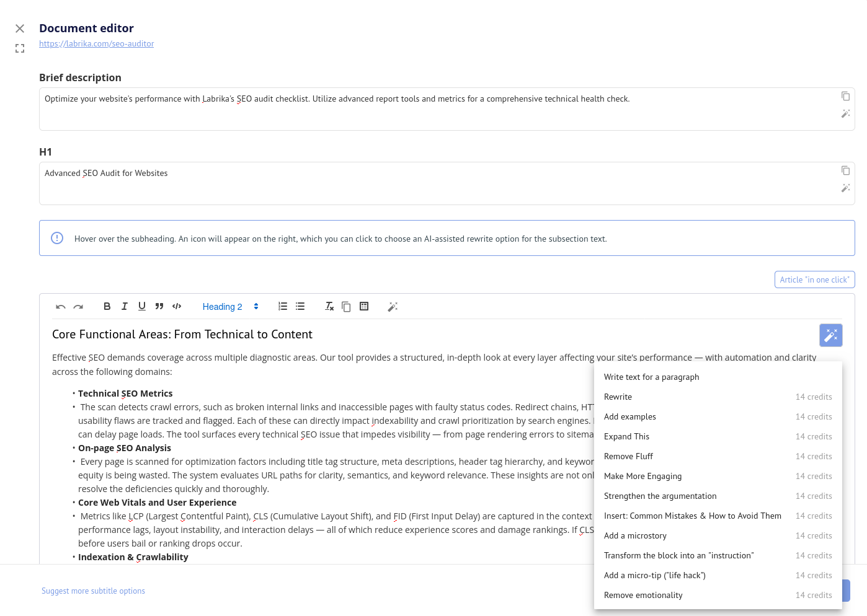
Task: Toggle italic formatting
Action: (x=125, y=306)
